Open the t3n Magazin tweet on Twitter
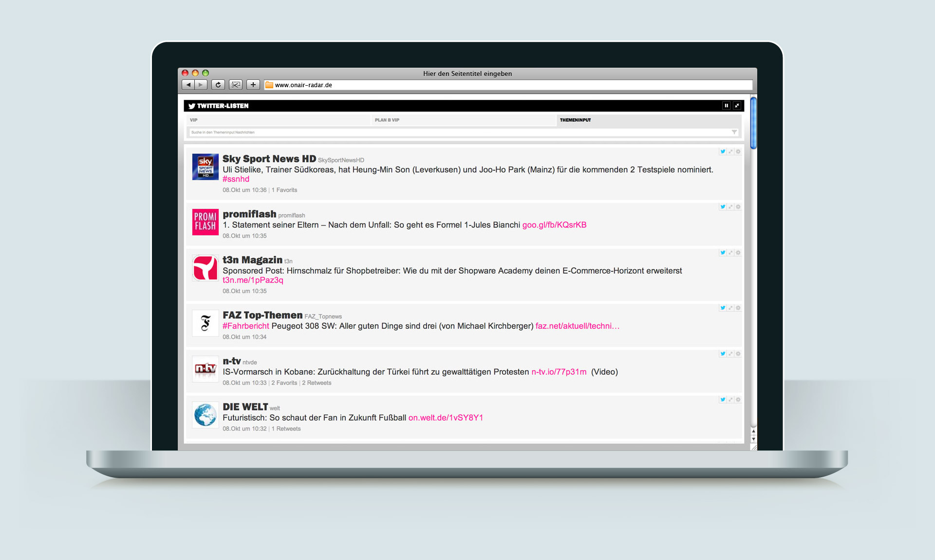 [723, 253]
